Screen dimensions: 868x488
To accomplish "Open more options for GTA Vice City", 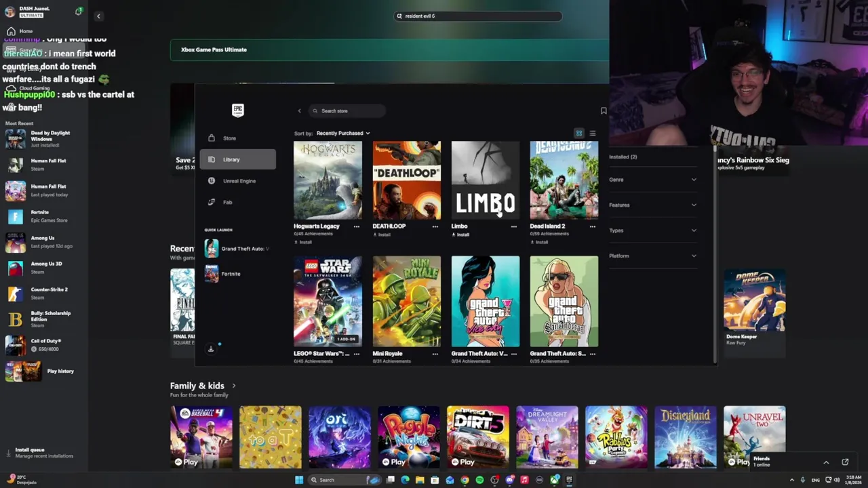I will [514, 353].
